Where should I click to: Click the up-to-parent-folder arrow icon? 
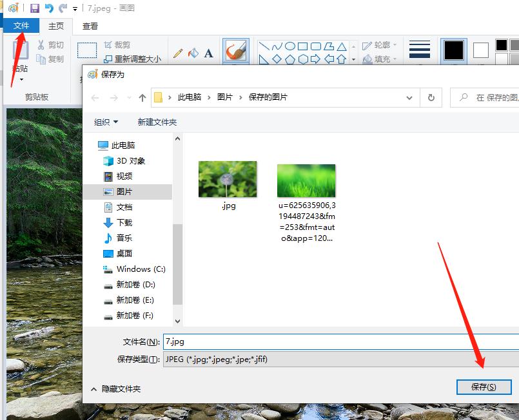click(141, 97)
